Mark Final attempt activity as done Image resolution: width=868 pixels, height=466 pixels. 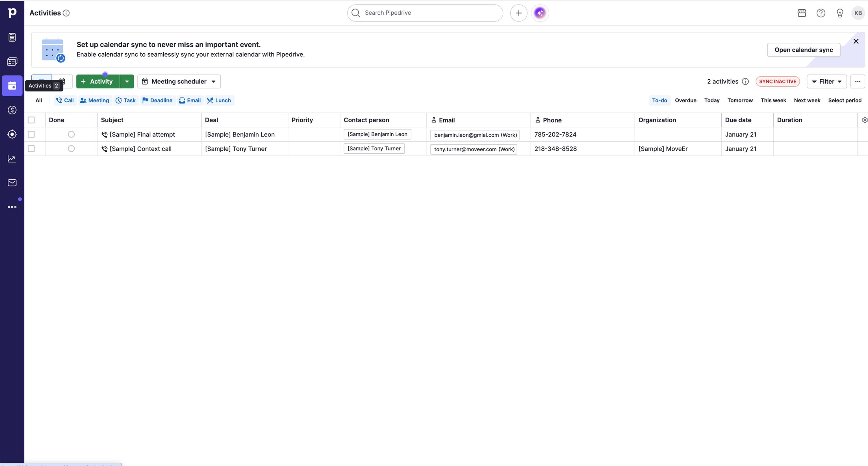click(71, 134)
